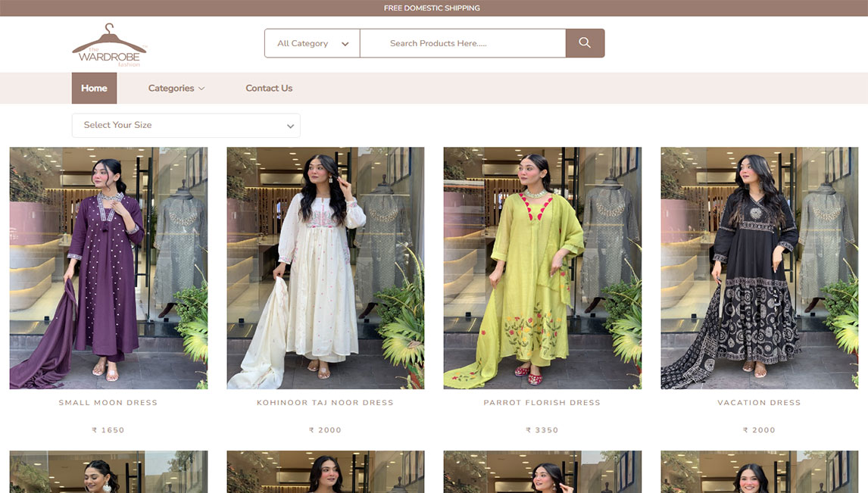
Task: Select the green Parrot Florish Dress image
Action: [542, 268]
